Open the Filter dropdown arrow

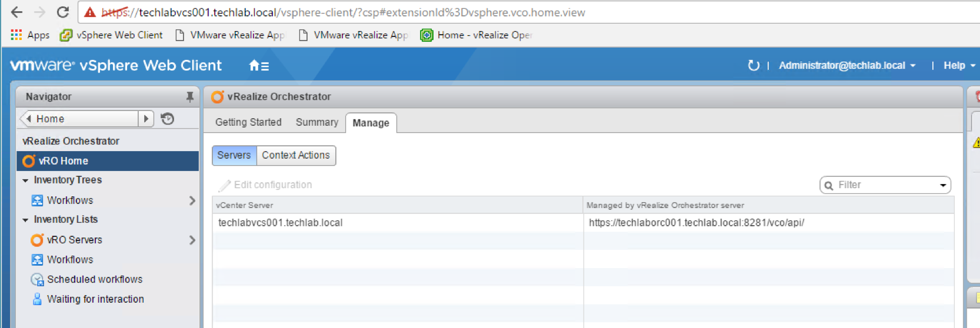943,185
